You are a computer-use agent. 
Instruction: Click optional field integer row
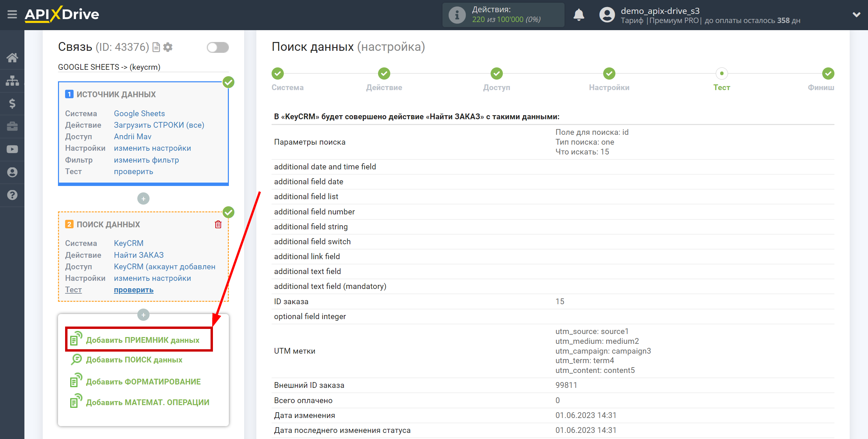[553, 316]
